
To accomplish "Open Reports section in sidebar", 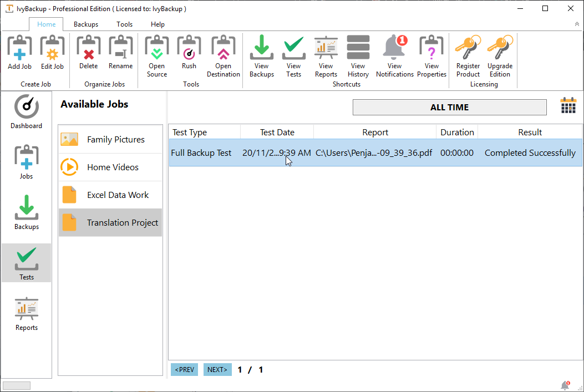I will [x=27, y=313].
